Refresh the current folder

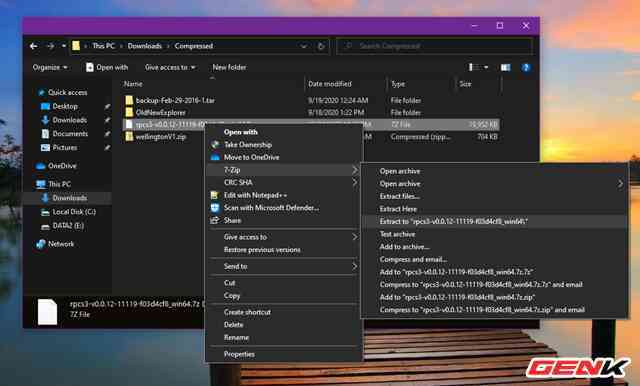(321, 46)
